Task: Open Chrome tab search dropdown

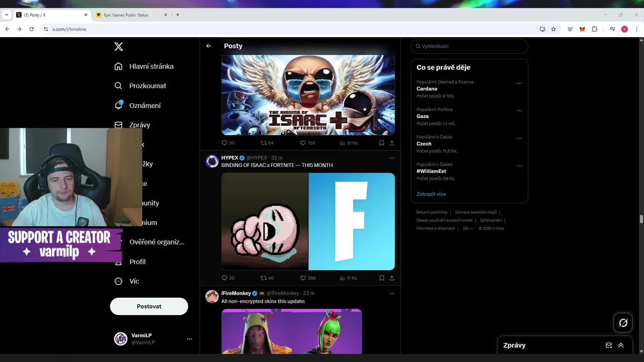Action: click(7, 15)
